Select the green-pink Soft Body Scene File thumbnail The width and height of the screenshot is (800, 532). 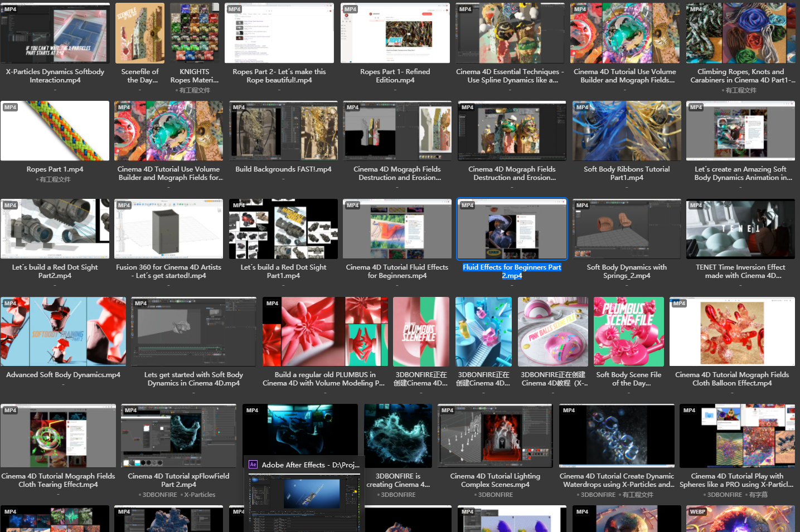(628, 331)
